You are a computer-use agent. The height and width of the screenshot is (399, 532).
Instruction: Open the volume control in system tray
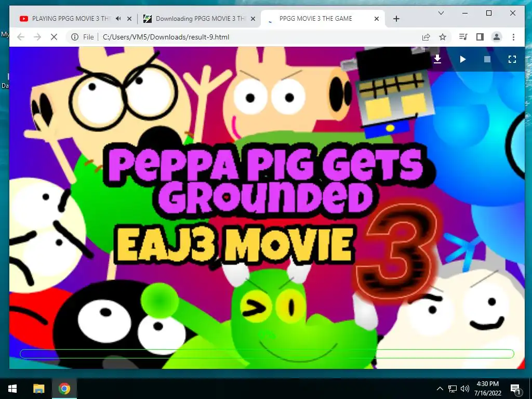[465, 389]
